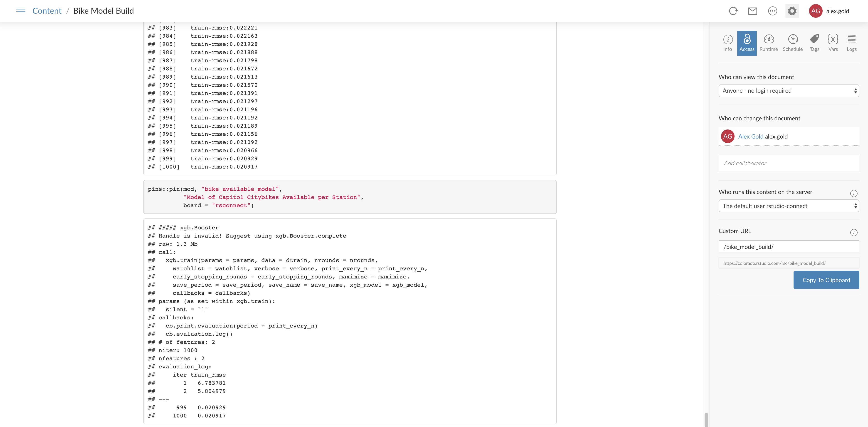Image resolution: width=868 pixels, height=427 pixels.
Task: Click the refresh/reload icon
Action: [732, 10]
